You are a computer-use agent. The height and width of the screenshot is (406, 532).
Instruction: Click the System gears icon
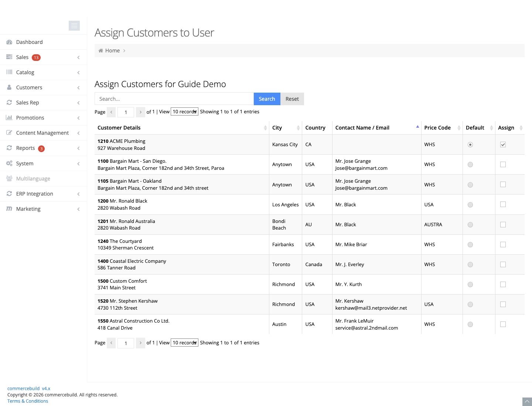(9, 164)
